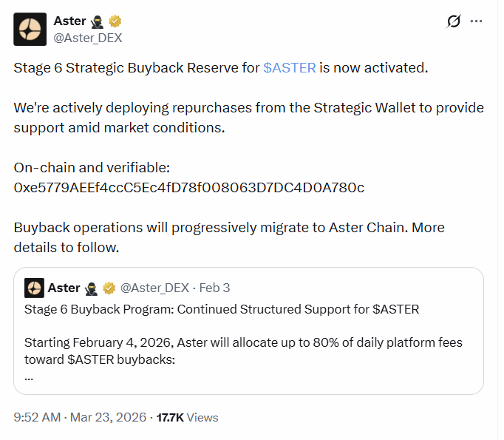Open quoted post paragraph about 80% daily fees
The height and width of the screenshot is (440, 504).
coord(243,351)
